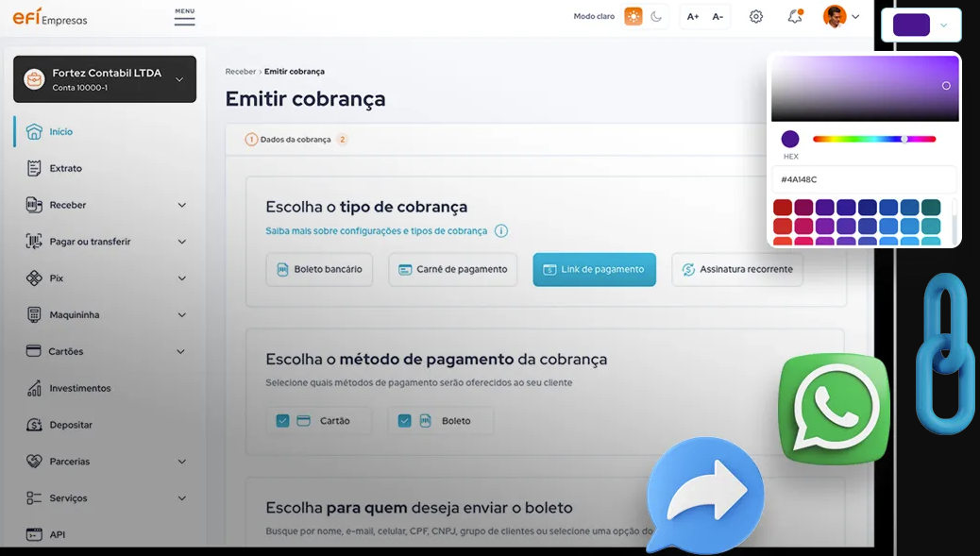Open notifications via the bell icon

click(x=794, y=16)
